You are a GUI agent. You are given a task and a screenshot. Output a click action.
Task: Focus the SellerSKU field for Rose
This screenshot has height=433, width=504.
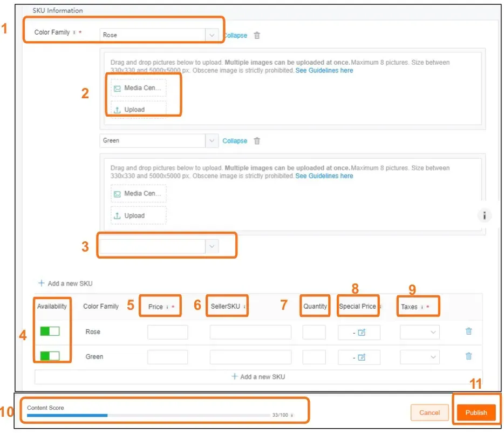click(250, 333)
